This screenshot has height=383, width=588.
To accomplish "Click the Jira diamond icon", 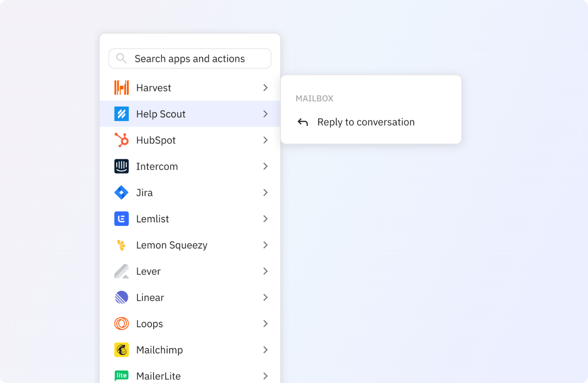I will [121, 192].
